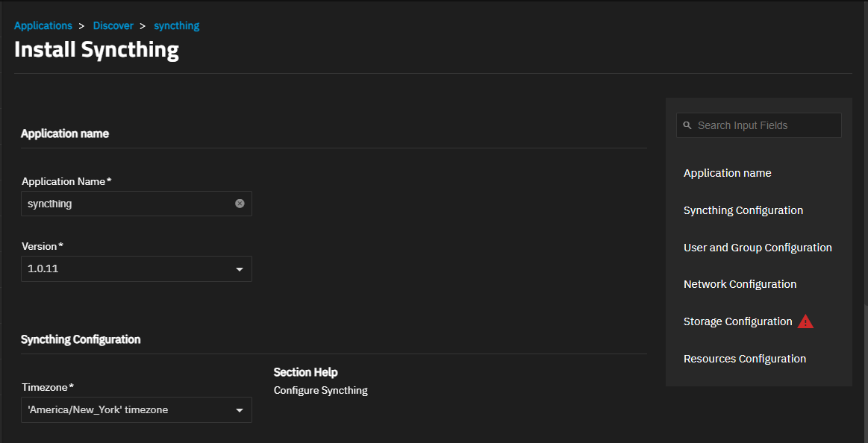Go to the Network Configuration section
This screenshot has height=443, width=868.
(740, 284)
